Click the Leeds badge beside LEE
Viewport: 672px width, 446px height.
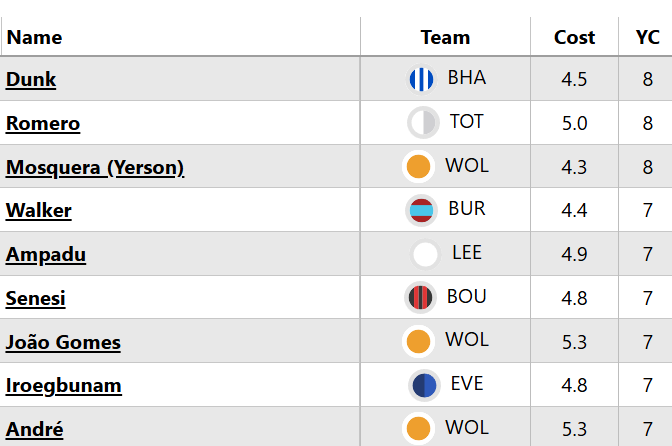(x=426, y=254)
